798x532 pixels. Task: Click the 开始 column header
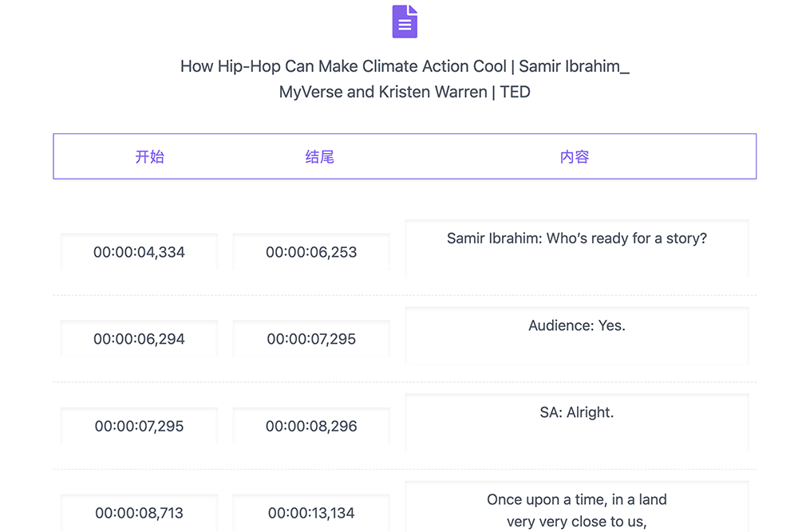(x=149, y=157)
